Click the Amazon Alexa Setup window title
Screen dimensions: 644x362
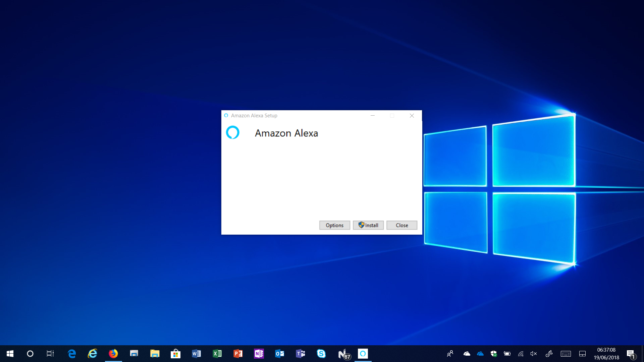(254, 116)
